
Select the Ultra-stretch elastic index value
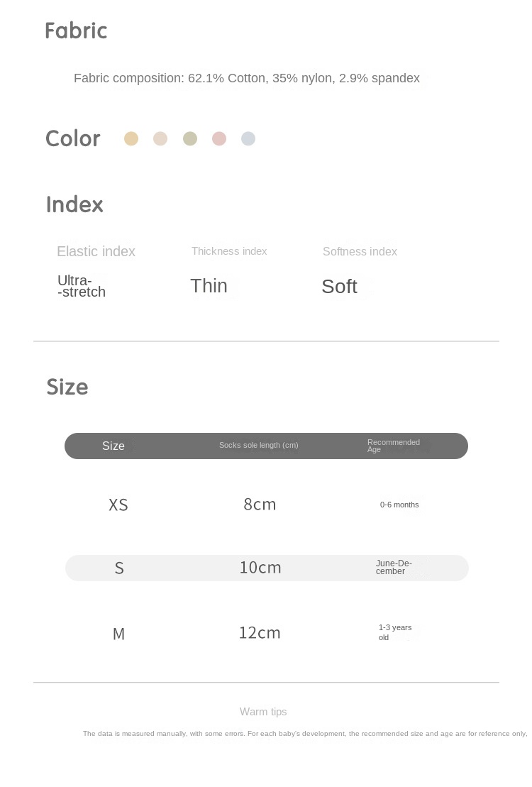(x=81, y=286)
